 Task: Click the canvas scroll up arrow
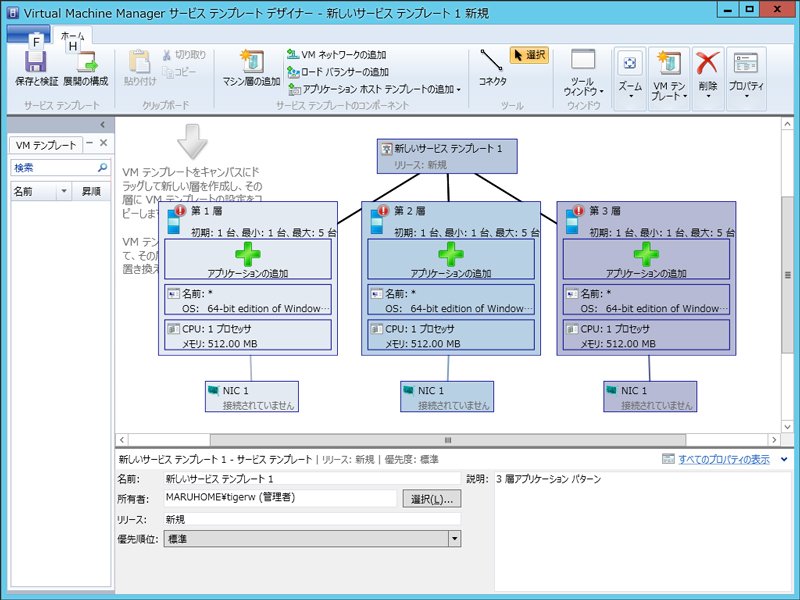click(787, 124)
